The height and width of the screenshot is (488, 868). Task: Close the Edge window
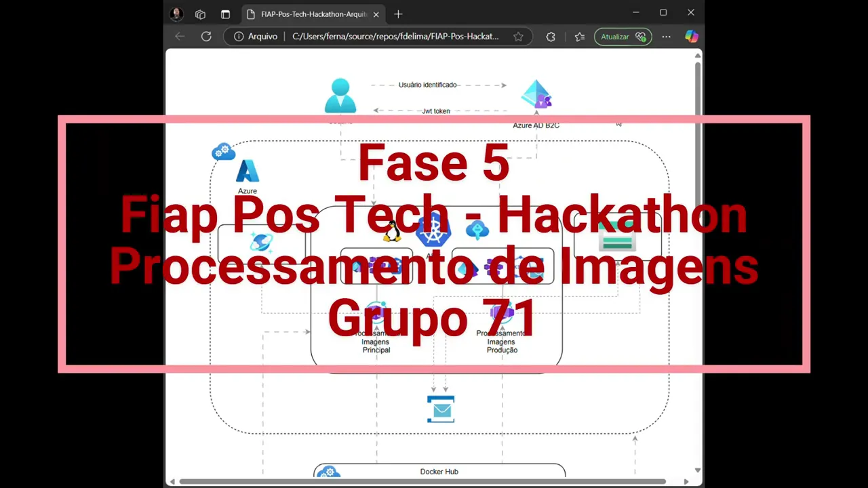[x=691, y=12]
